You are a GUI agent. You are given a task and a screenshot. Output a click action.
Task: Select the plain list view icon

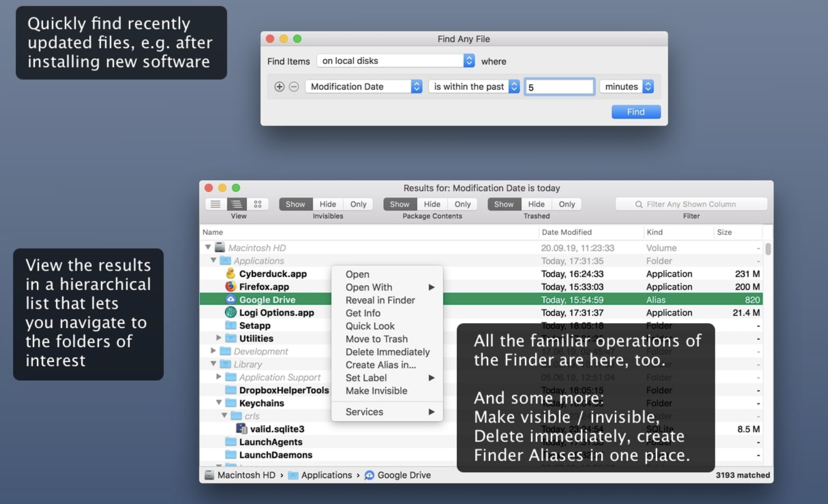[x=215, y=204]
